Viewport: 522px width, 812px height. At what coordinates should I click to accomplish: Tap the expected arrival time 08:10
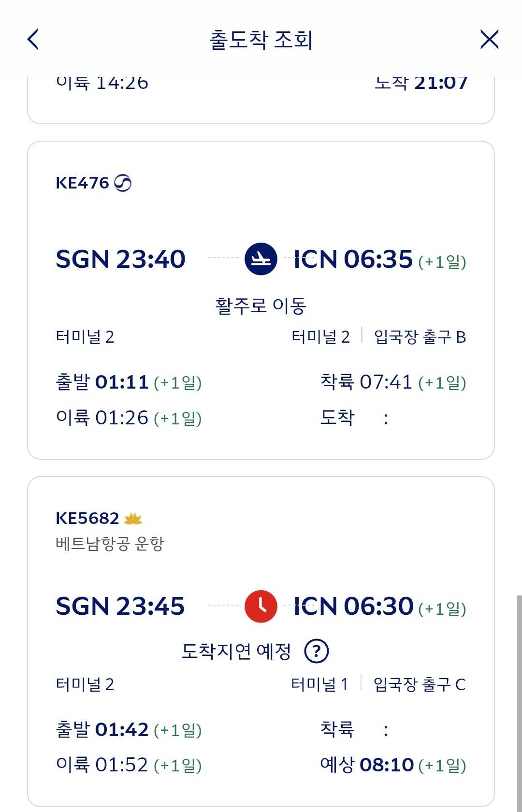[x=387, y=765]
